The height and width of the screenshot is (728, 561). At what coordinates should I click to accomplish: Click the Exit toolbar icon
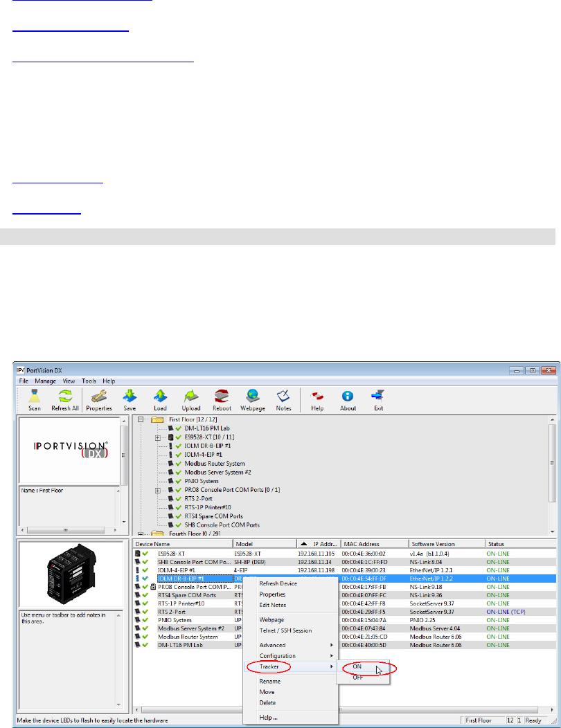378,400
